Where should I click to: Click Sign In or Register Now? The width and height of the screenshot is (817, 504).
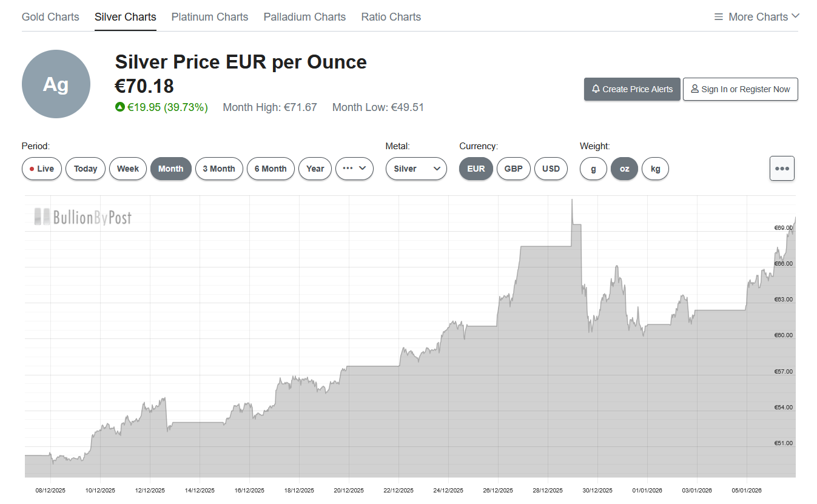pyautogui.click(x=741, y=89)
